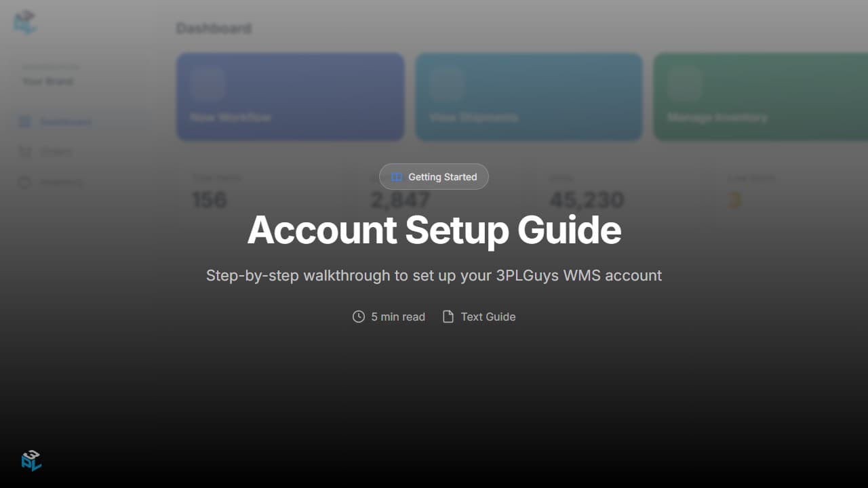The image size is (868, 488).
Task: Click the Dashboard page heading
Action: coord(214,28)
